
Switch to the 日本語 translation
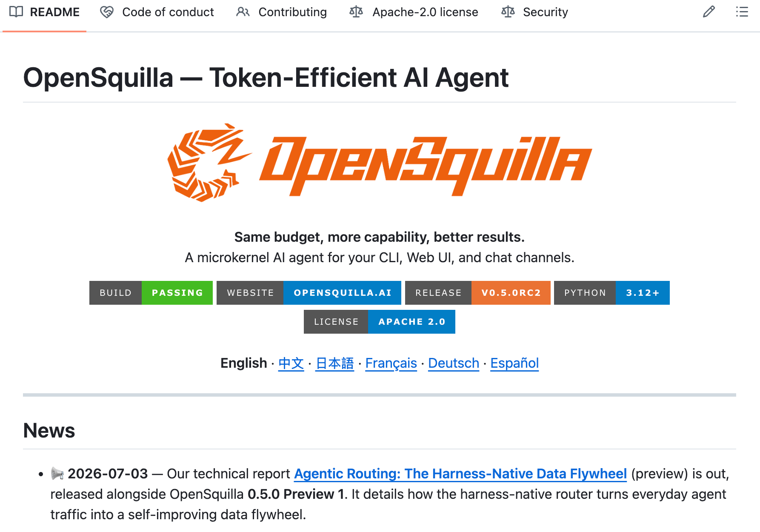coord(335,363)
